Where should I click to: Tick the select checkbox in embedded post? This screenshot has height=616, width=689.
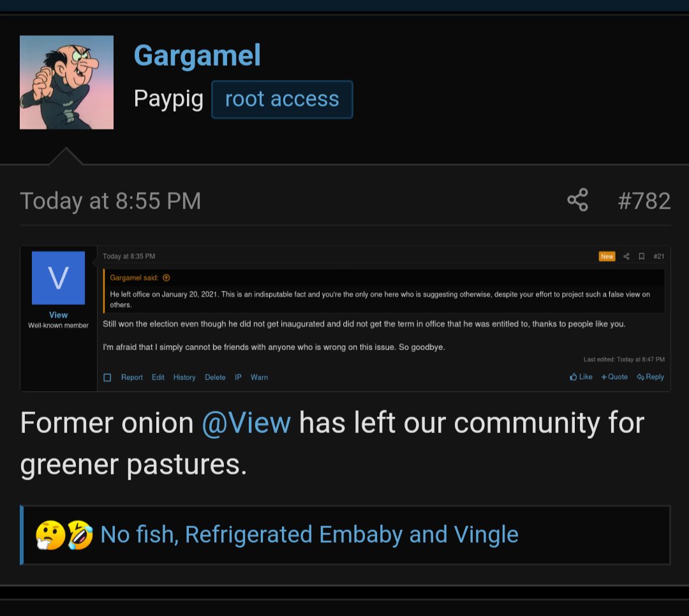(x=107, y=378)
